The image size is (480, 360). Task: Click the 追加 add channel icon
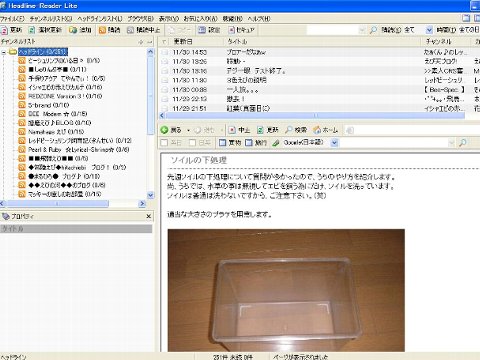click(73, 30)
